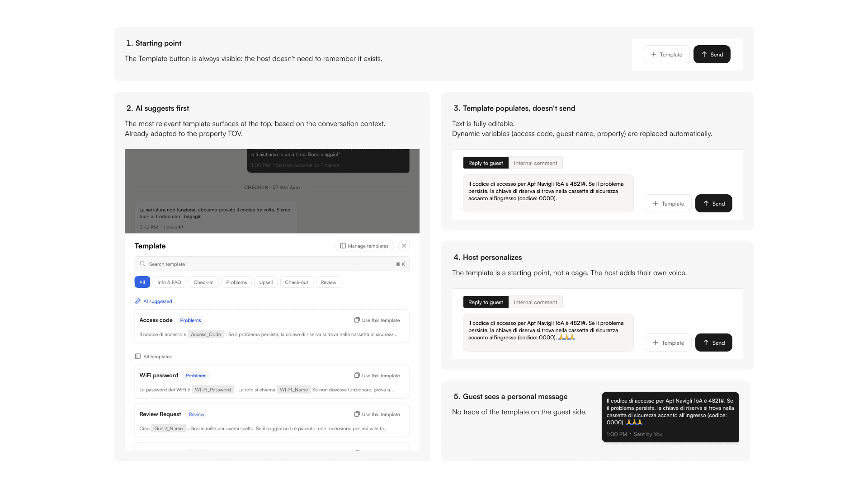
Task: Click Send button in step 4
Action: (713, 343)
